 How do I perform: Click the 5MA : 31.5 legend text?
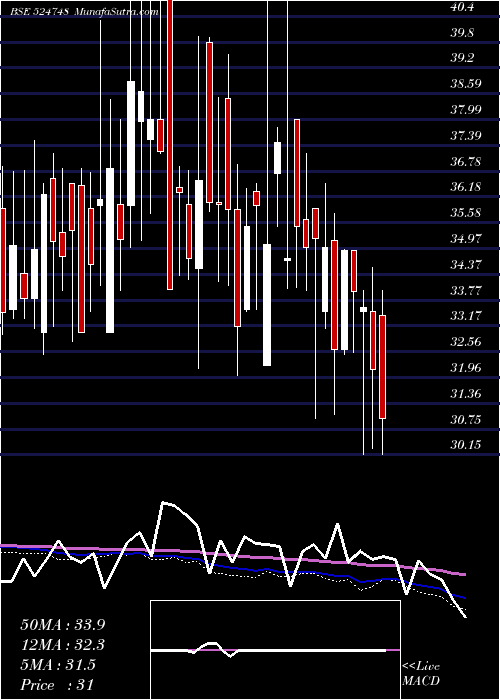click(58, 665)
